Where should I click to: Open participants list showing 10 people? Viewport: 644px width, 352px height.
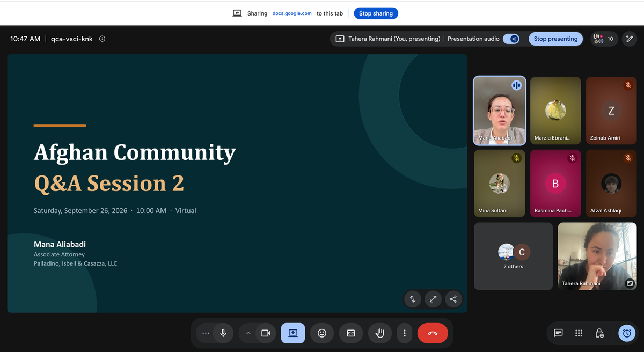[604, 39]
